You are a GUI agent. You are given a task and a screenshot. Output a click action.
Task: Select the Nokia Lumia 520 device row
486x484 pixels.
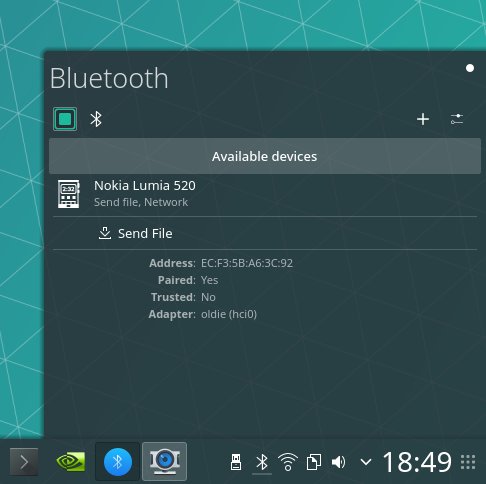pos(265,194)
